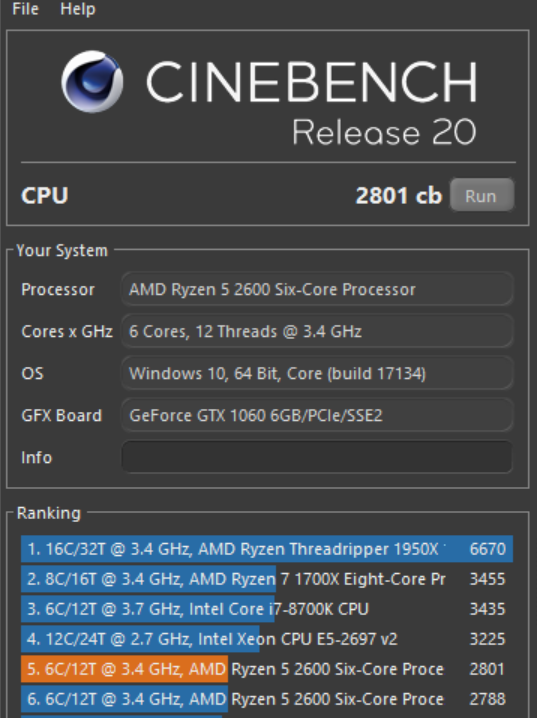Click the Processor name field

[317, 289]
